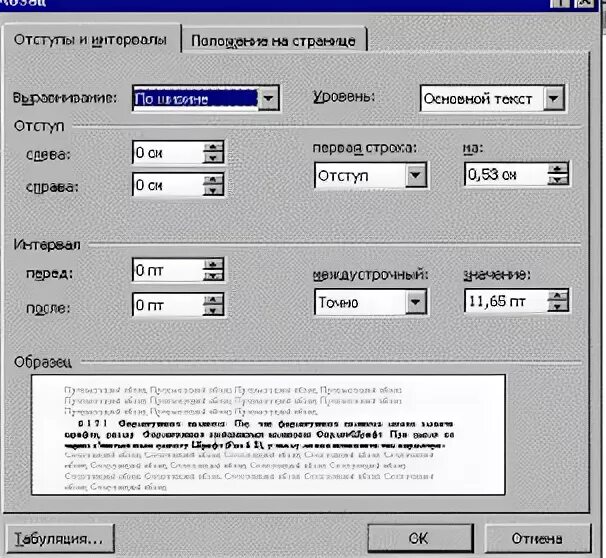Screen dimensions: 606x558
Task: Open the междустрочный dropdown arrow
Action: pyautogui.click(x=416, y=301)
